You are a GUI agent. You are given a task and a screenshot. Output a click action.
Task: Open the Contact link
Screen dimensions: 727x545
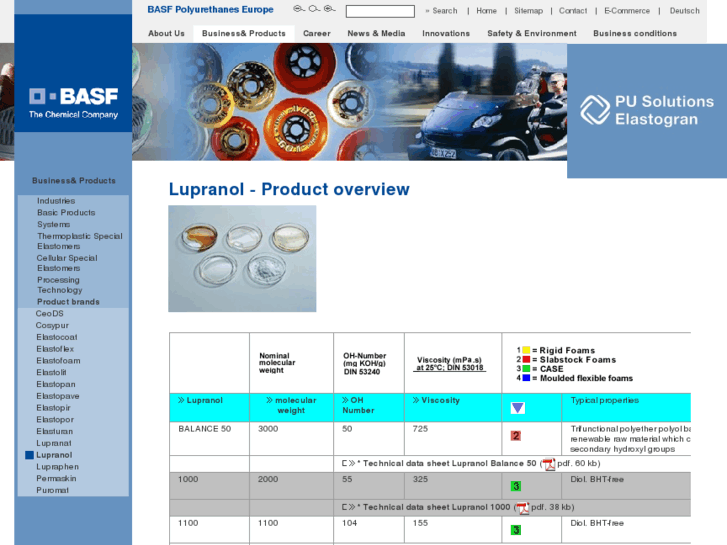[573, 11]
